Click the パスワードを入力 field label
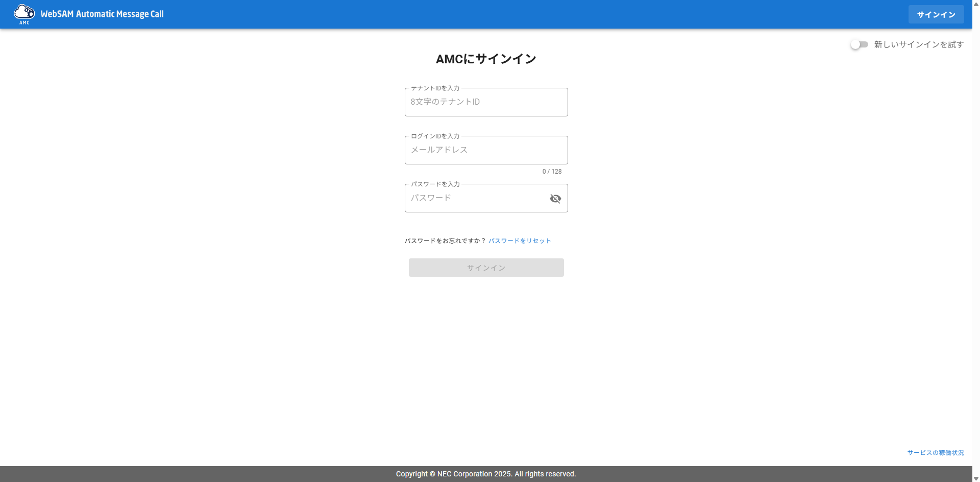This screenshot has height=482, width=980. click(435, 184)
